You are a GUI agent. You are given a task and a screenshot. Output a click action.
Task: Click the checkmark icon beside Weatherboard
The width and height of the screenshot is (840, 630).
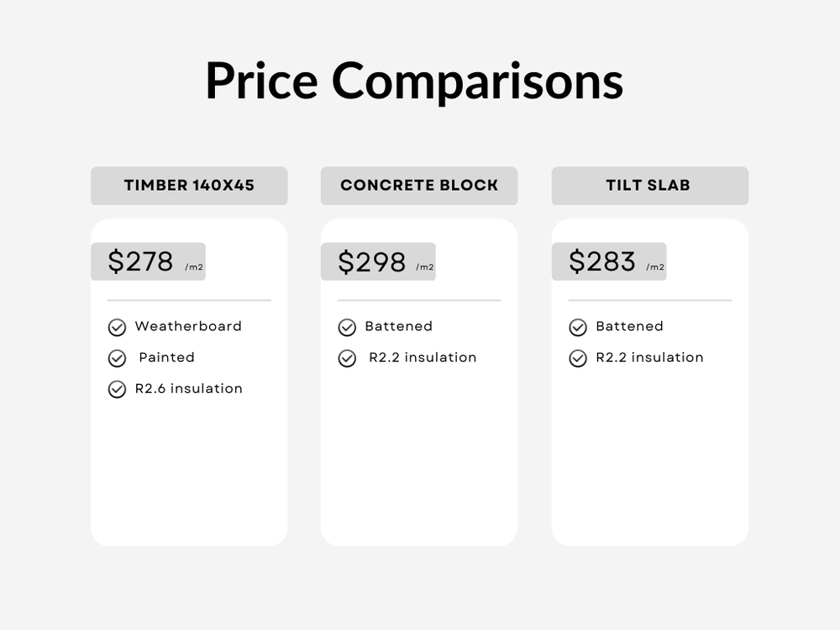click(117, 328)
